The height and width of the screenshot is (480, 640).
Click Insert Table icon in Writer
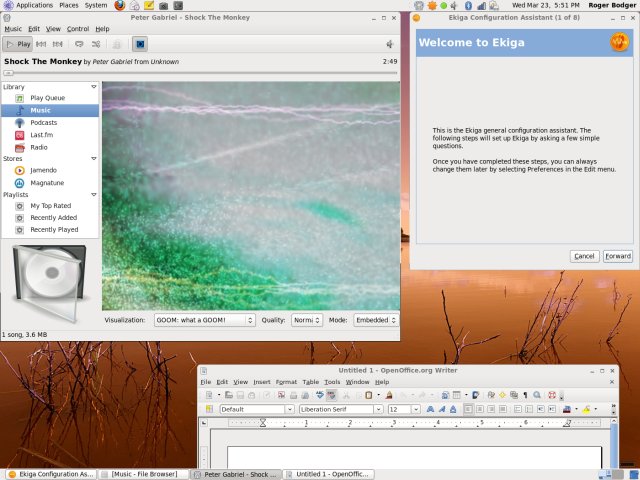tap(456, 395)
